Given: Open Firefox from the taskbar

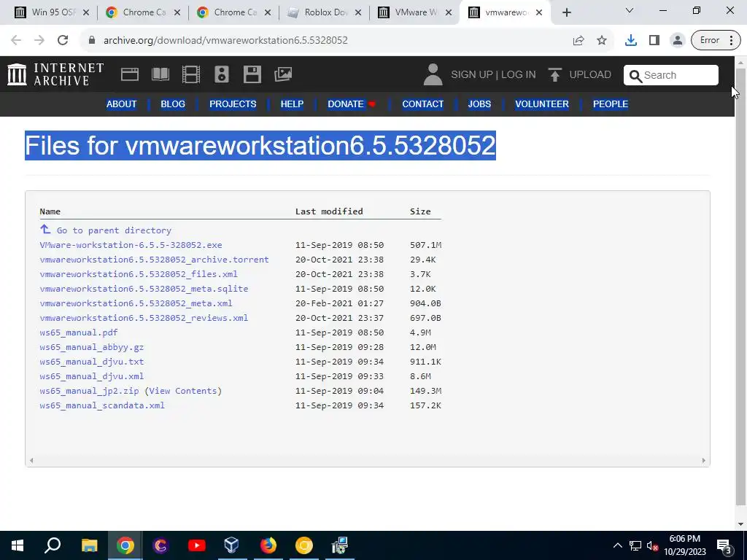Looking at the screenshot, I should tap(268, 545).
